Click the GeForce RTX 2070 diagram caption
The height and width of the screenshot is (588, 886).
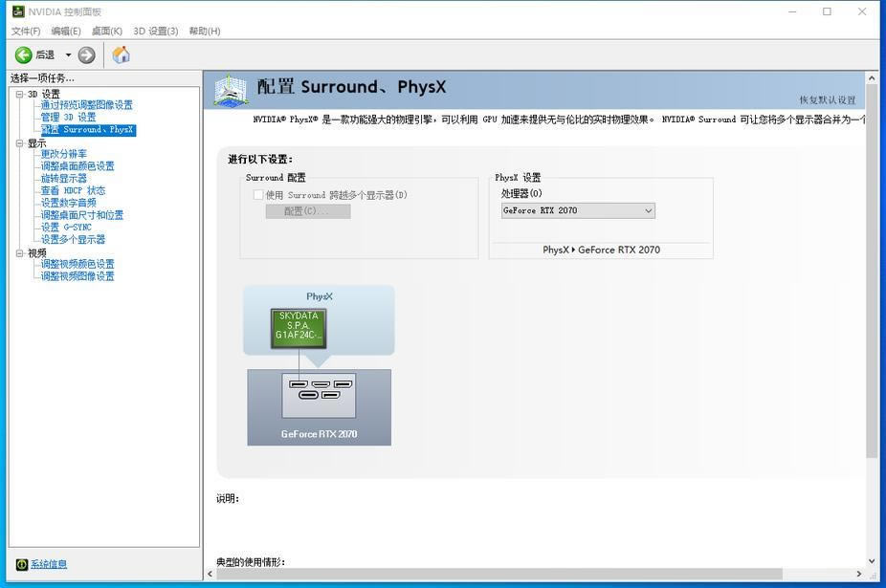320,434
